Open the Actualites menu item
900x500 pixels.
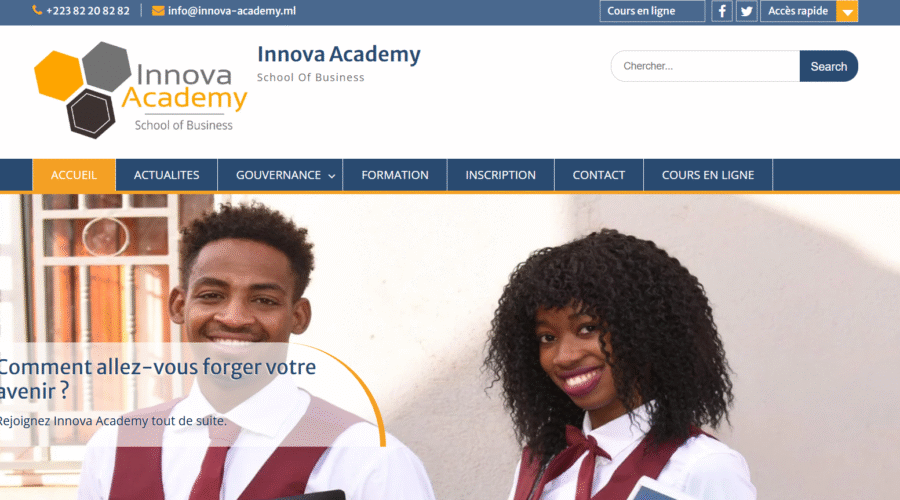click(166, 175)
